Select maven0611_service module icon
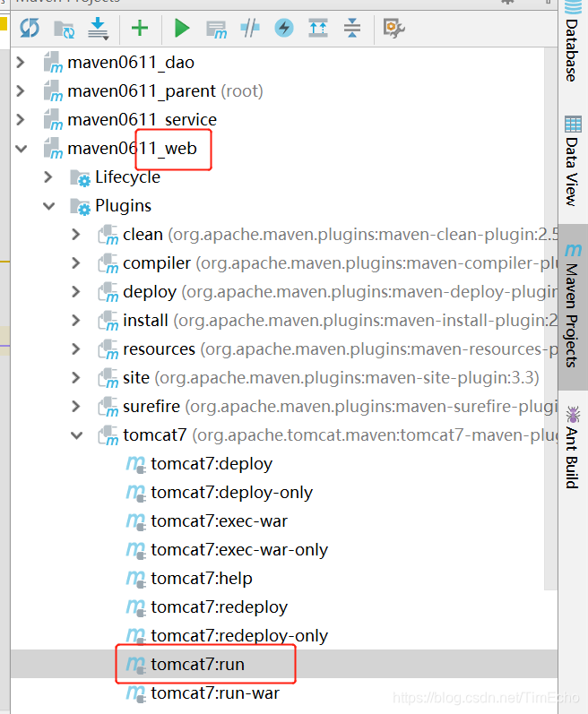The image size is (588, 714). point(53,120)
